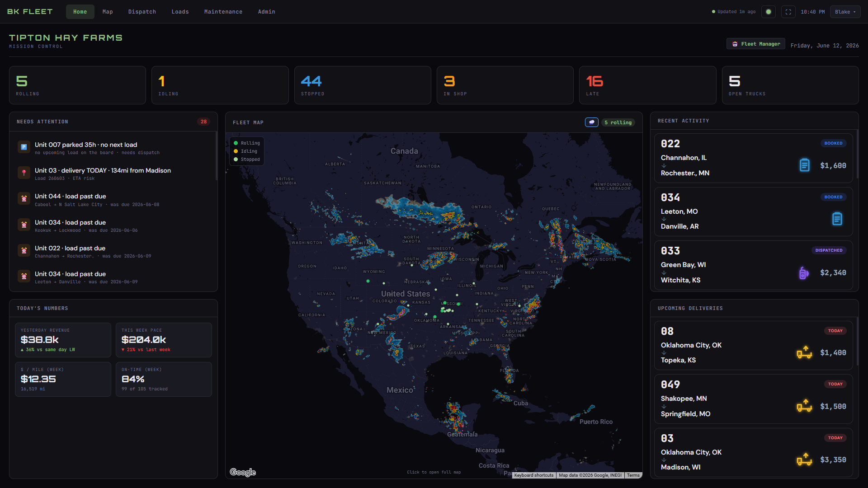868x488 pixels.
Task: Click the delivery truck icon on load 08
Action: 804,352
